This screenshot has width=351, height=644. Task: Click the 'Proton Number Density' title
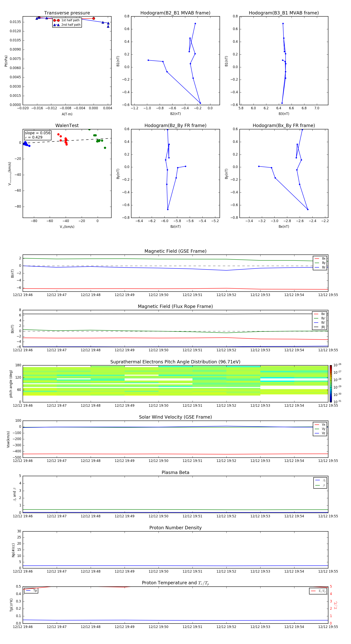[x=175, y=528]
